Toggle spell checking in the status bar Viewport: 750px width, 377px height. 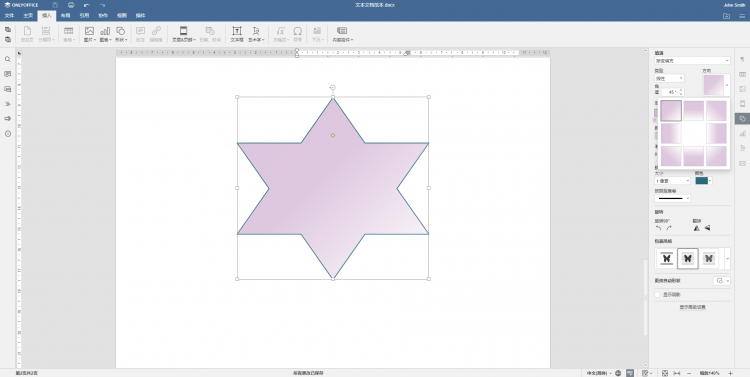[x=630, y=373]
